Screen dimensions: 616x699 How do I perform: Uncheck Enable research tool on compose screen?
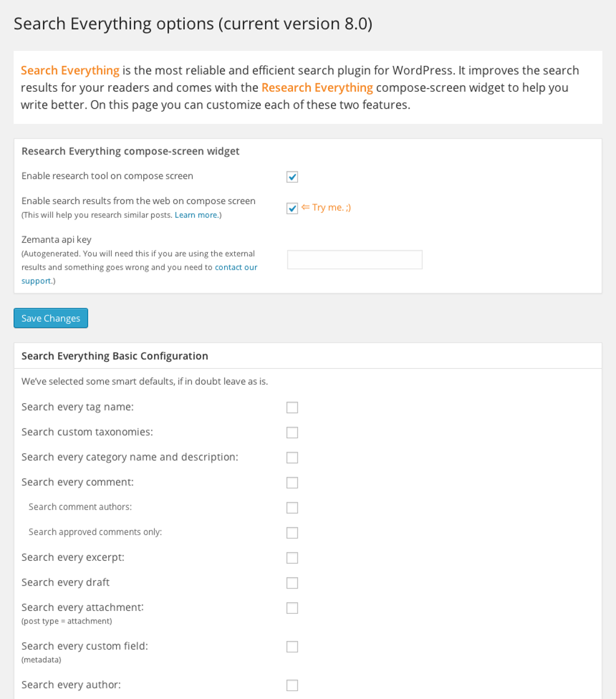click(x=292, y=177)
